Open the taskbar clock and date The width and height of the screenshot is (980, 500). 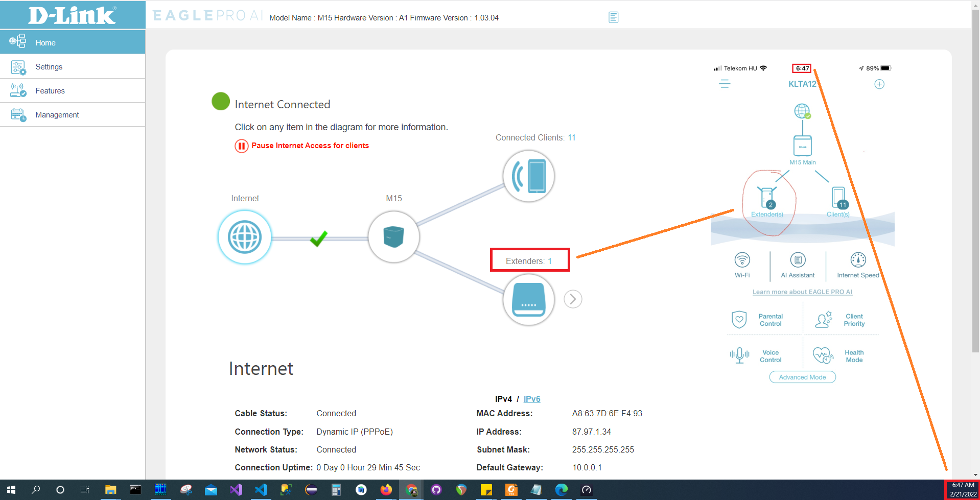[963, 490]
